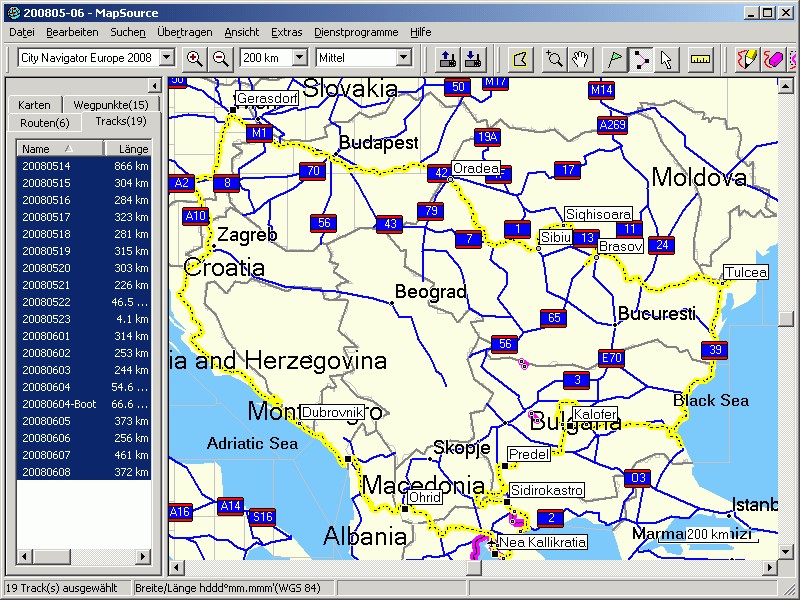
Task: Select track 20080514 in the list
Action: [x=84, y=166]
